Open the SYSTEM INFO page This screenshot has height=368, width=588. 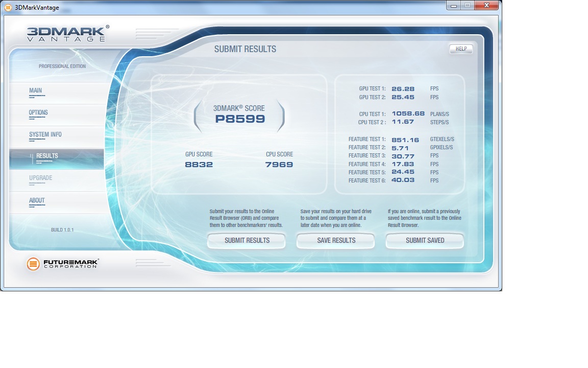[x=57, y=136]
